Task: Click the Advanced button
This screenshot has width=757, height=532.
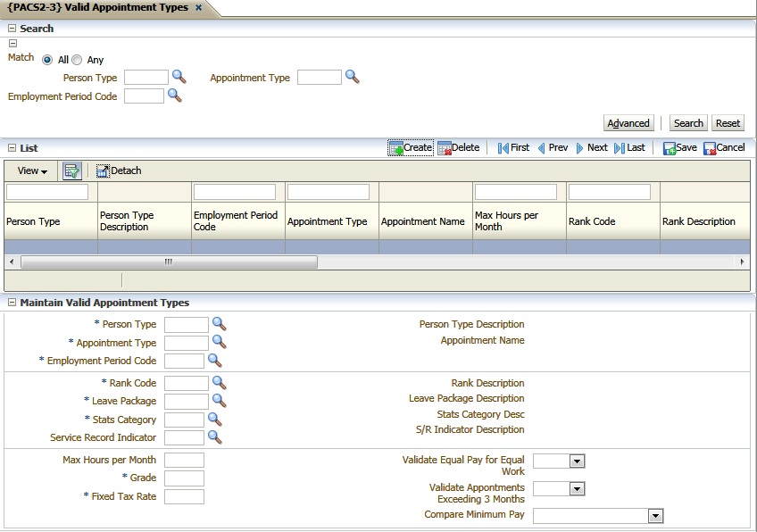Action: tap(628, 123)
